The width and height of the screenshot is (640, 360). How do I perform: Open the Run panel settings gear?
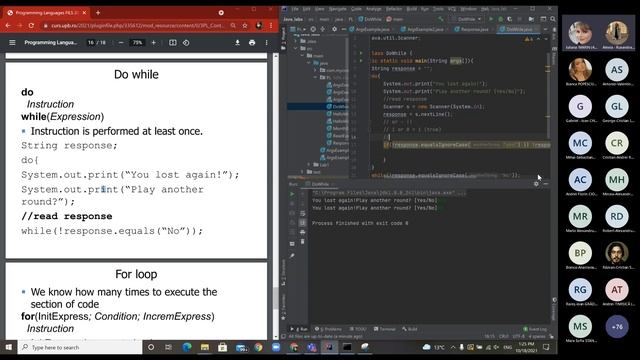pyautogui.click(x=536, y=184)
